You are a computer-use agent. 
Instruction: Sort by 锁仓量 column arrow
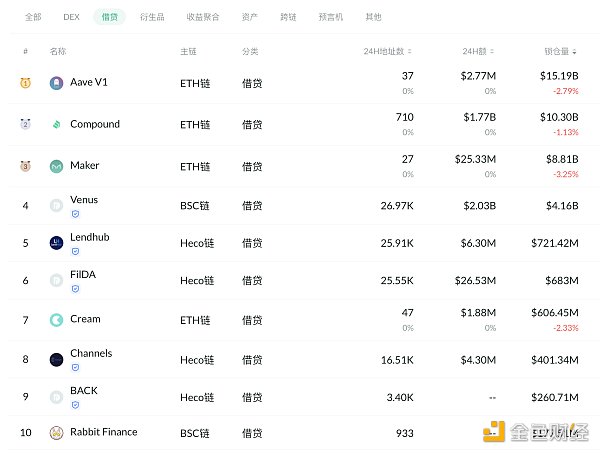tap(575, 51)
